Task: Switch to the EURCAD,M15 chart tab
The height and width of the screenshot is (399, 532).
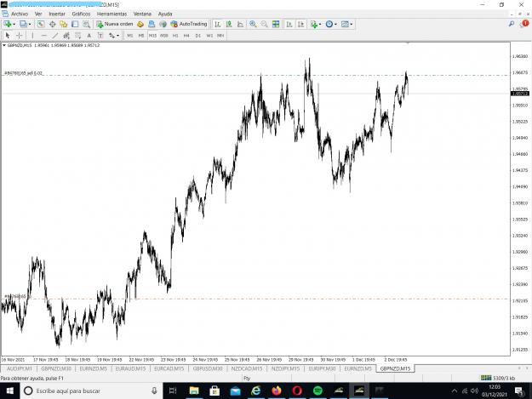Action: 169,368
